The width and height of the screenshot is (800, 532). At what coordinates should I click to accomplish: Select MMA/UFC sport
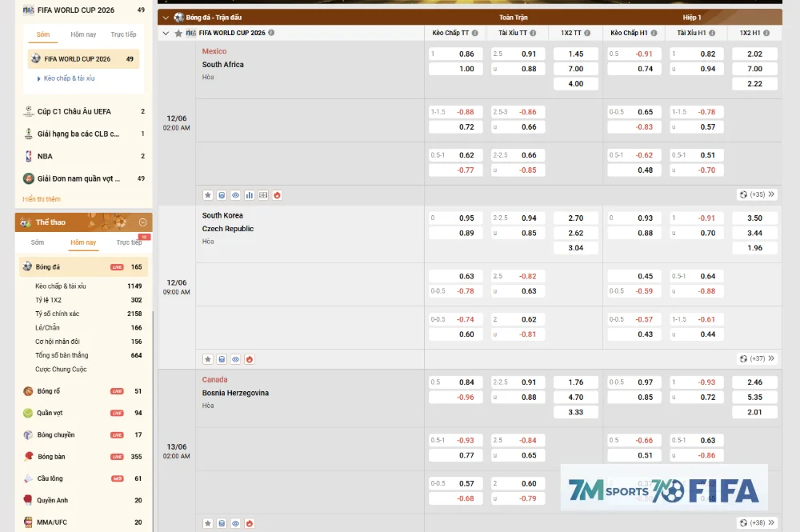[x=84, y=522]
